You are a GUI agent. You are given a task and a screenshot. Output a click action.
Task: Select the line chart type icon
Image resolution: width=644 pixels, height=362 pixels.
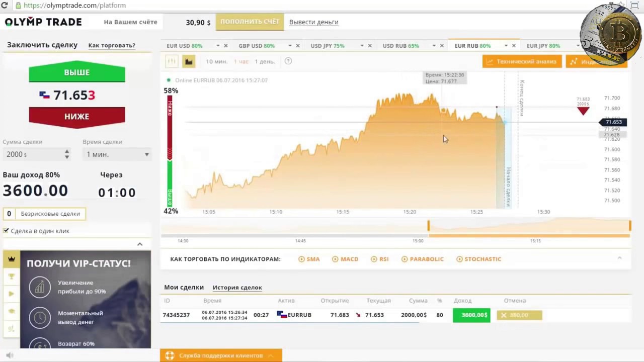172,61
